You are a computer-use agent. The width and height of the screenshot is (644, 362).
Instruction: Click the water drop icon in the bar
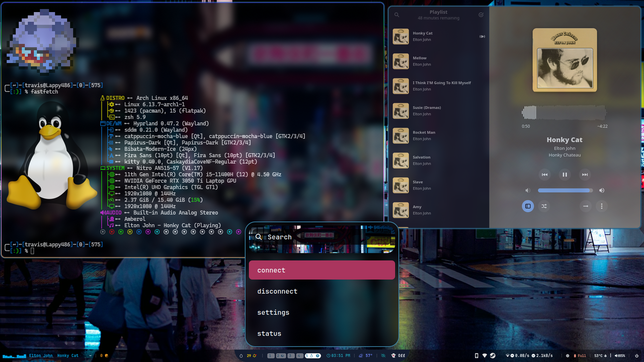pos(242,355)
